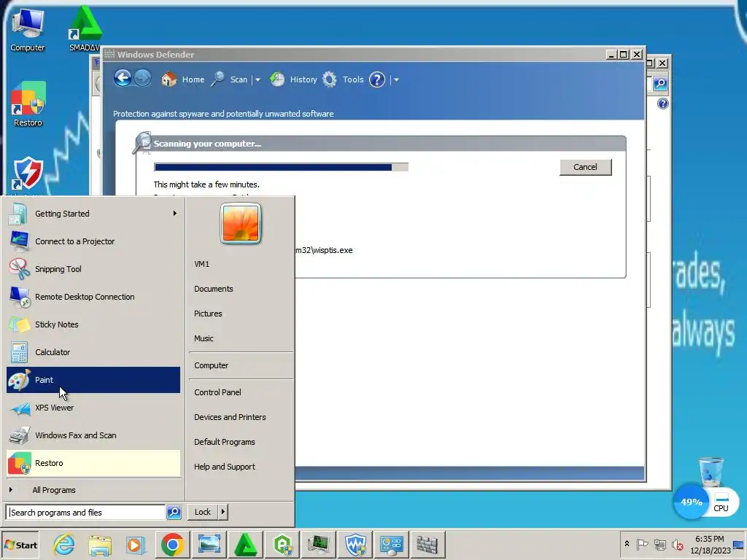
Task: Open XPS Viewer
Action: click(93, 408)
